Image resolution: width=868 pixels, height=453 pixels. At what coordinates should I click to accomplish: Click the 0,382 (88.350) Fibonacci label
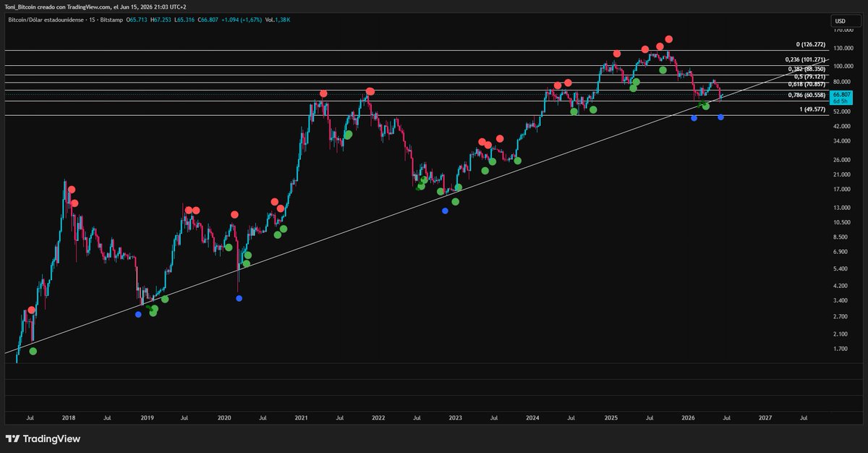point(807,69)
